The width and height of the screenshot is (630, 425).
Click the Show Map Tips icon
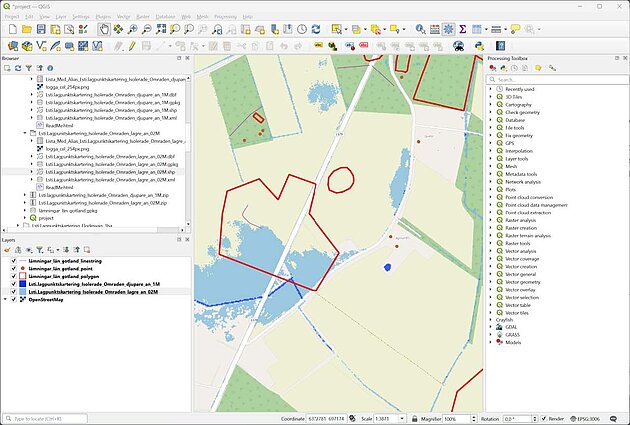515,29
